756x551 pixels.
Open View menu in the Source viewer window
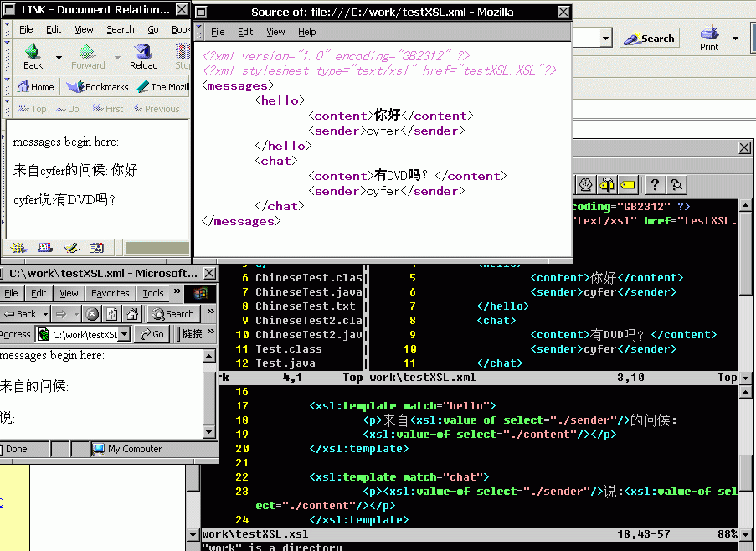(x=275, y=32)
